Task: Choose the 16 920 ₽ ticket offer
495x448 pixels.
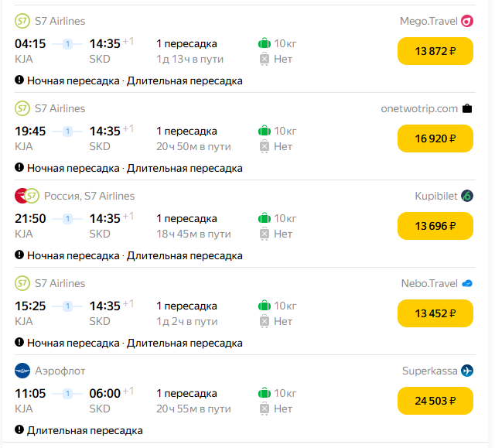Action: pyautogui.click(x=435, y=139)
